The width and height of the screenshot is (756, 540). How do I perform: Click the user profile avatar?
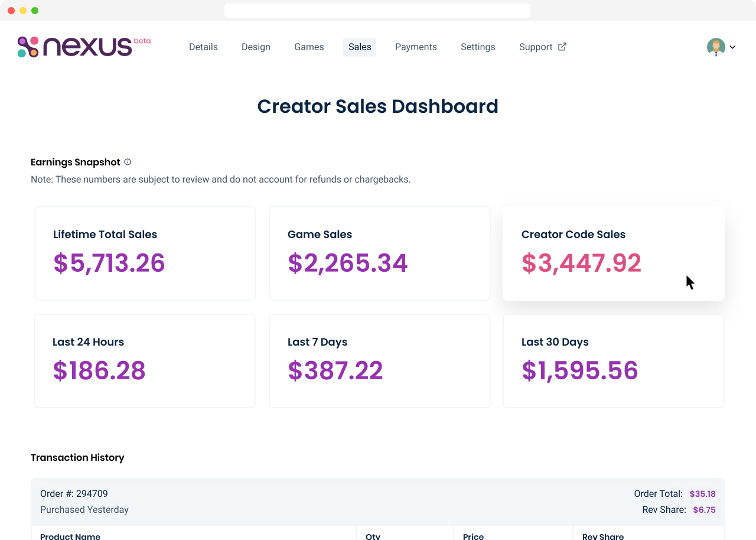pyautogui.click(x=715, y=46)
